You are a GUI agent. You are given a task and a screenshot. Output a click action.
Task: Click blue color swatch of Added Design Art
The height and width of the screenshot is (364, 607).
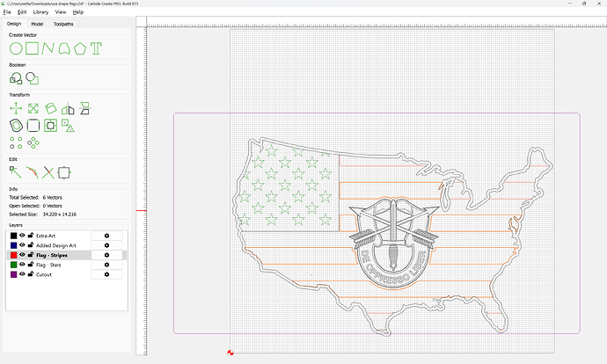click(x=13, y=245)
